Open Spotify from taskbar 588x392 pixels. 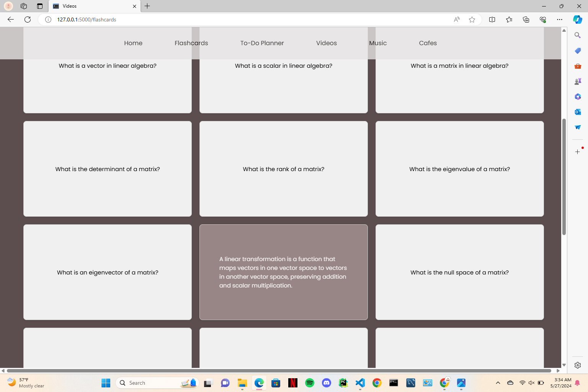[x=310, y=383]
